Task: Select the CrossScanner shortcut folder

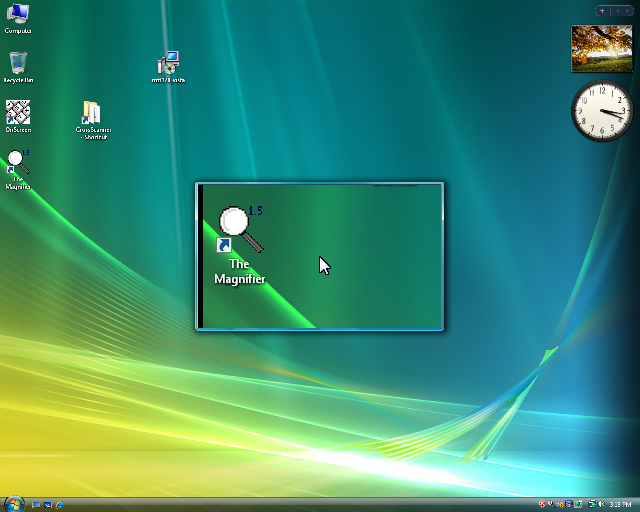Action: click(92, 115)
